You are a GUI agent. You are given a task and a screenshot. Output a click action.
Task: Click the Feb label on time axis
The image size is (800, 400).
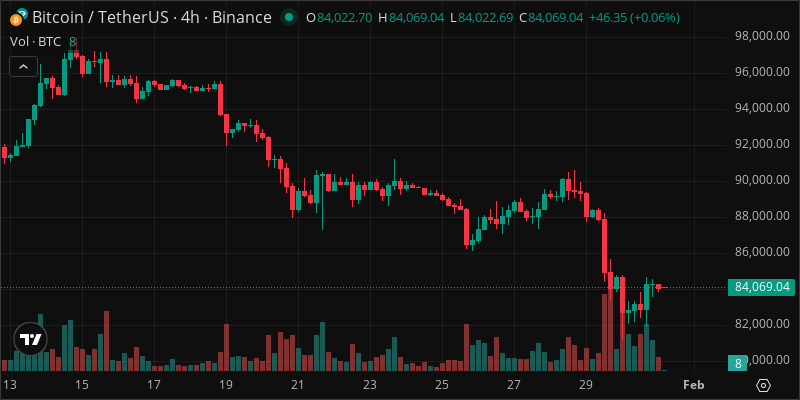click(x=694, y=384)
